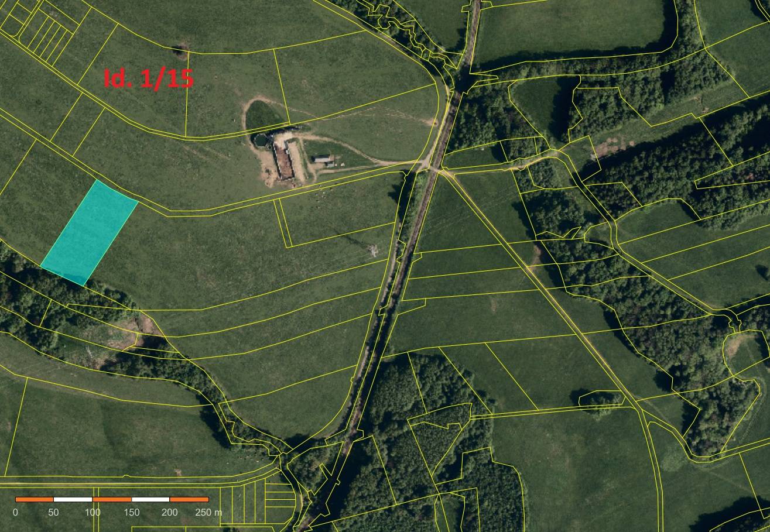Image resolution: width=770 pixels, height=532 pixels.
Task: Click the cyan highlighted land parcel
Action: click(89, 232)
